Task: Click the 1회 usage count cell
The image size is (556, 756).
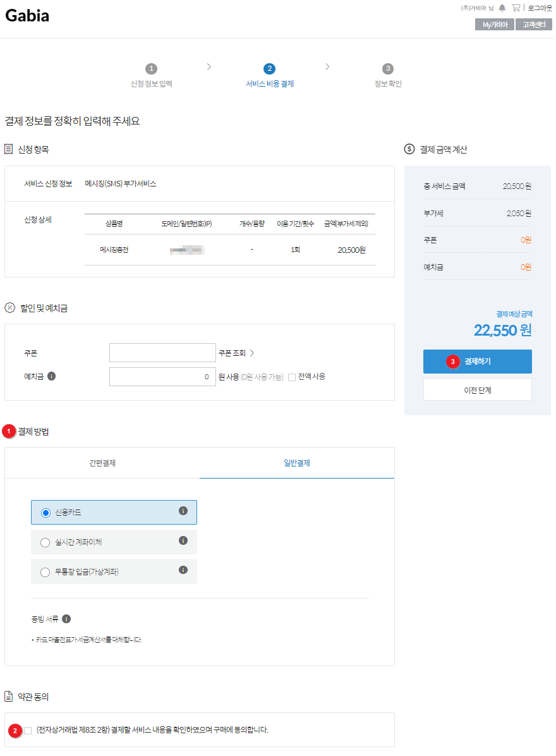Action: (x=295, y=250)
